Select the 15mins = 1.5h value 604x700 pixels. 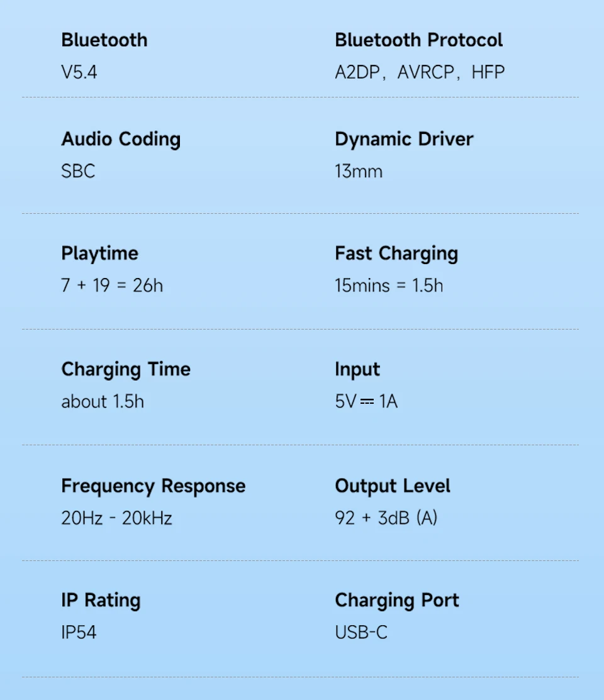(389, 286)
